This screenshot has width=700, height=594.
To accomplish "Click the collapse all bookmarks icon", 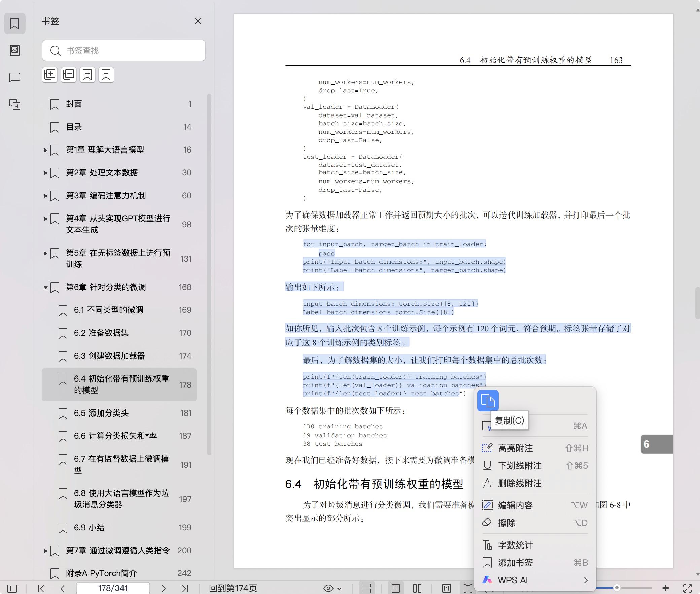I will point(69,74).
